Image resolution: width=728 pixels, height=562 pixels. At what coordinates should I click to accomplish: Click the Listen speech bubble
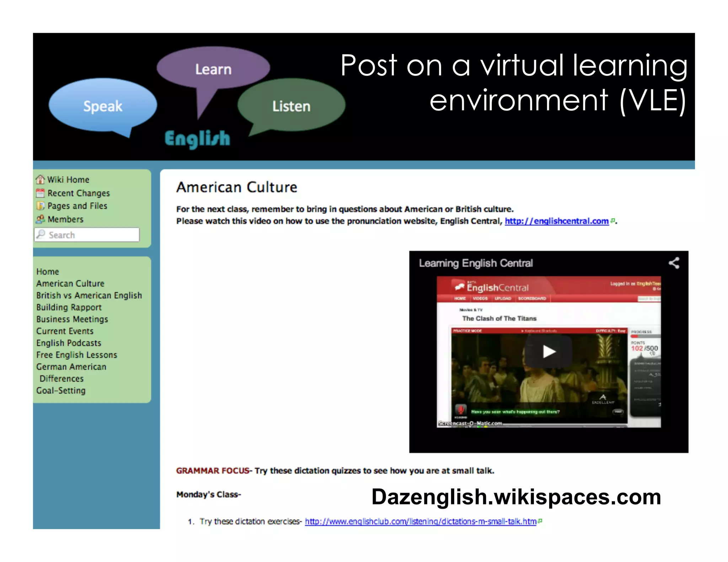click(x=291, y=106)
